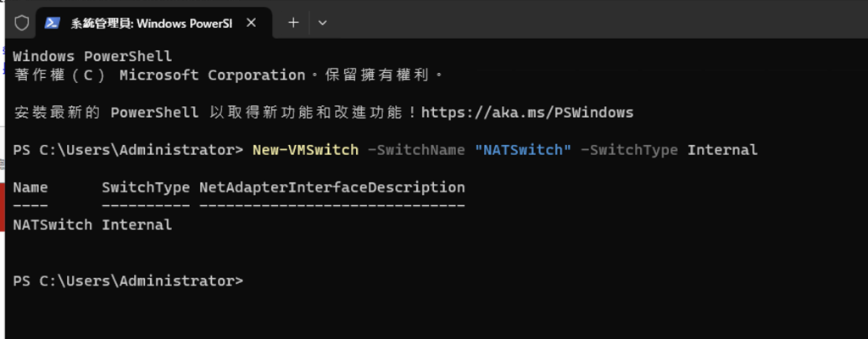Open the https://aka.ms/PSWindows link

526,112
